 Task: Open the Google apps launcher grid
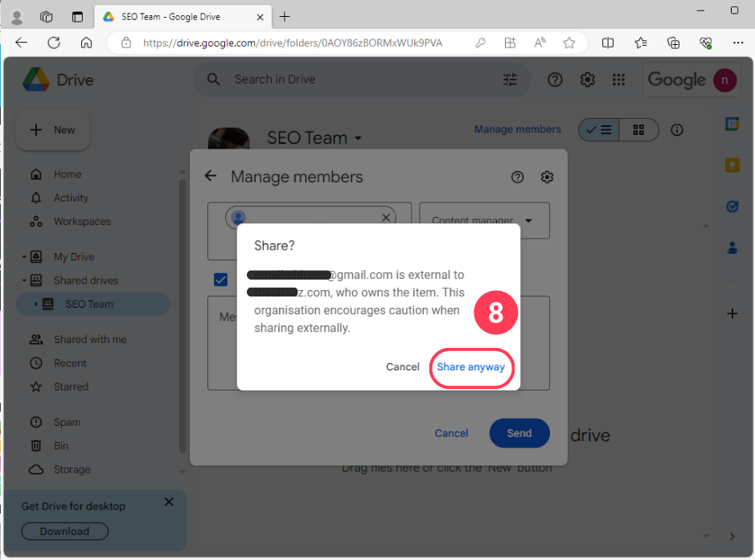point(618,80)
